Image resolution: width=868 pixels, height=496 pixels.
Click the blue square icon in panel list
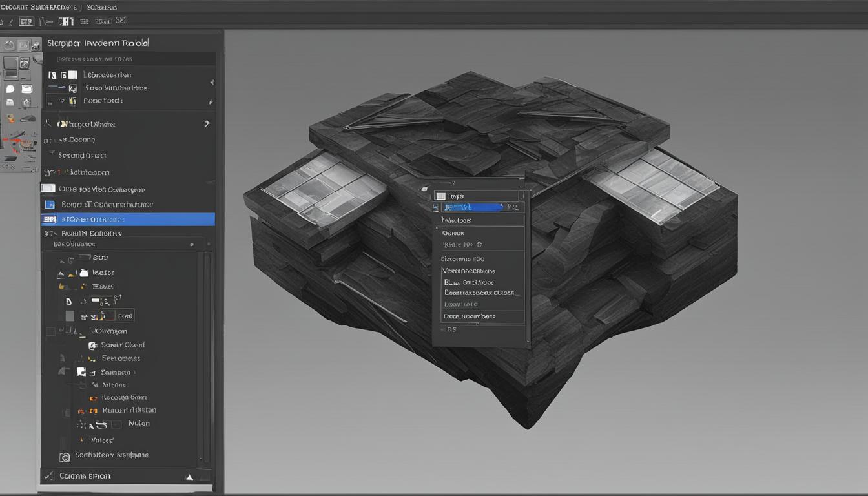49,204
